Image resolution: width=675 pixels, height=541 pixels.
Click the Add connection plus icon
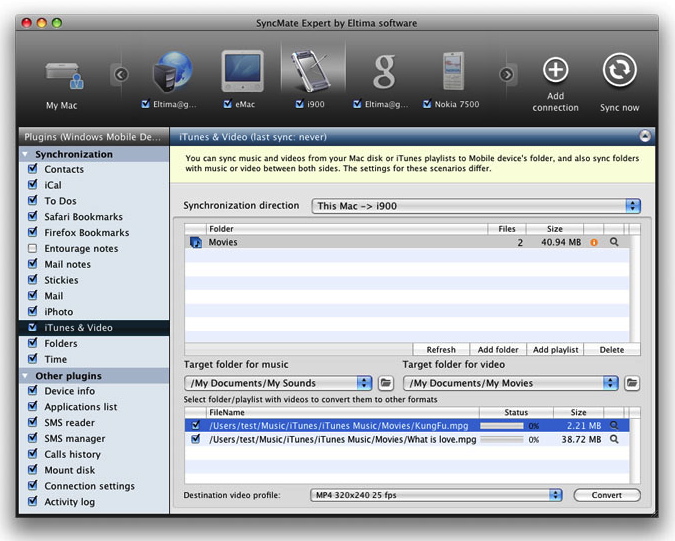click(555, 70)
